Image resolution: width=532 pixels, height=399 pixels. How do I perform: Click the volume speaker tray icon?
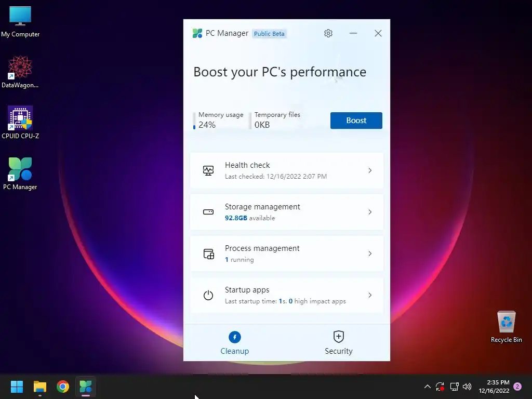coord(467,387)
